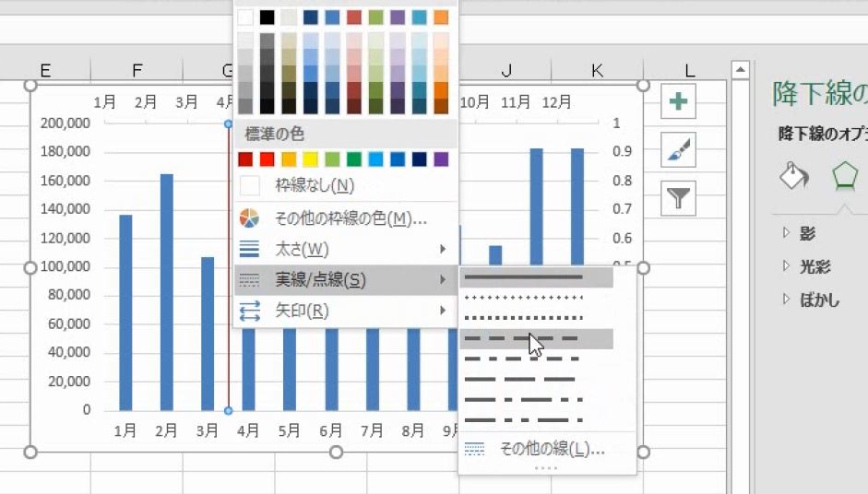Image resolution: width=868 pixels, height=494 pixels.
Task: Select the Effects pentagon icon in pane
Action: [845, 176]
